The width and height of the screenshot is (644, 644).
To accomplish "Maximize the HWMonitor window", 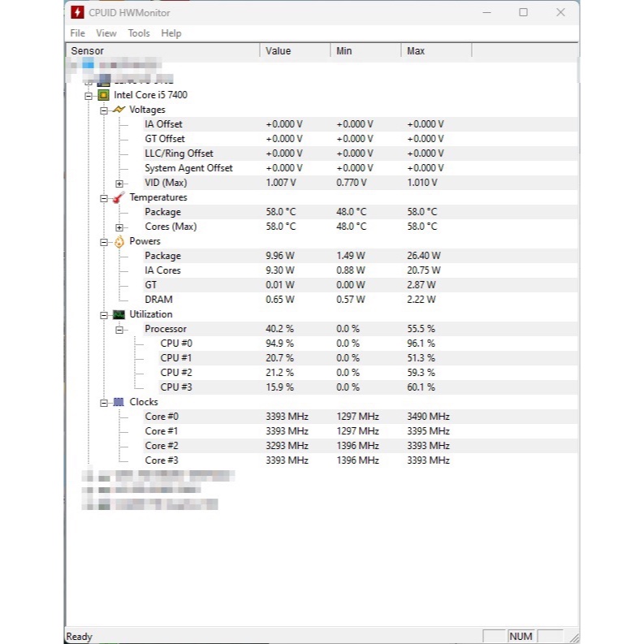I will [x=523, y=12].
